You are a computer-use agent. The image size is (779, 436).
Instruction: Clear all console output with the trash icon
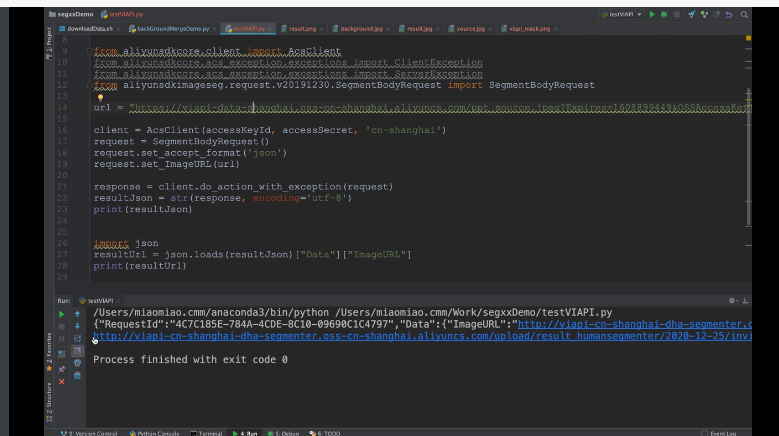pos(78,375)
